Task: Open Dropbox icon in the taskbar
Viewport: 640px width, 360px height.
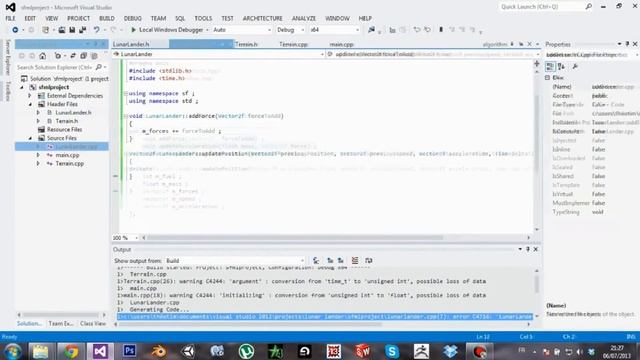Action: (450, 351)
